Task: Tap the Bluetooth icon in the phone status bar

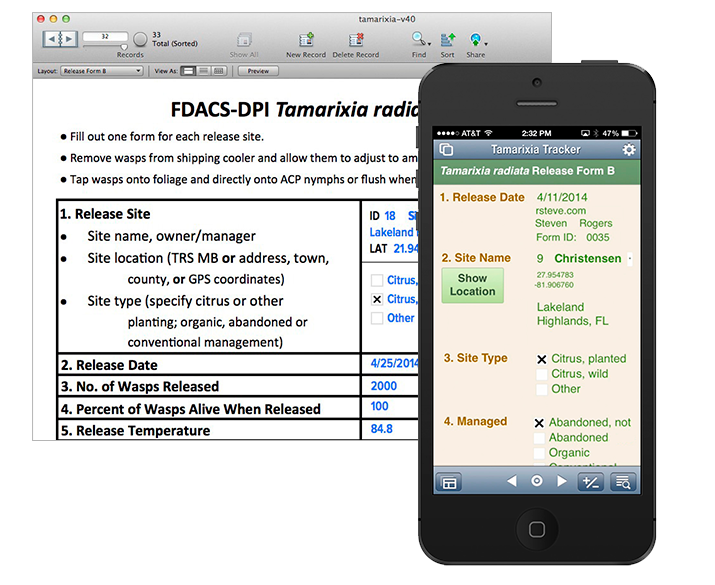Action: [x=596, y=133]
